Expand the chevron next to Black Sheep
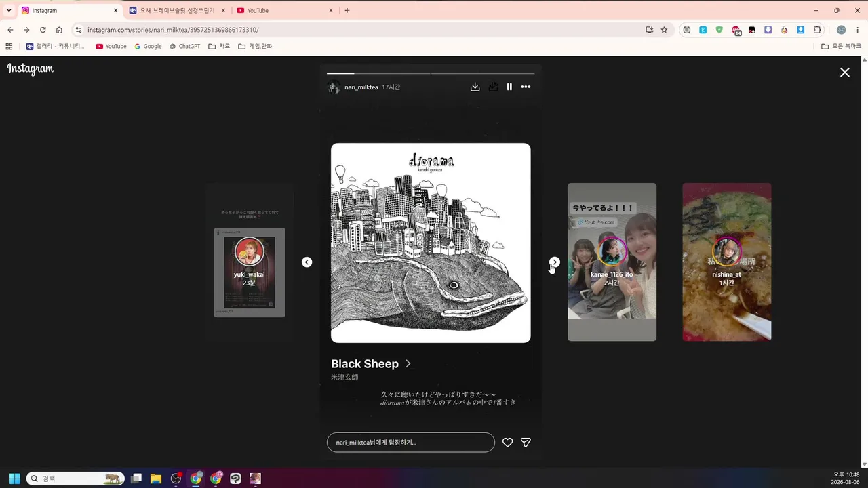This screenshot has width=868, height=488. point(408,364)
